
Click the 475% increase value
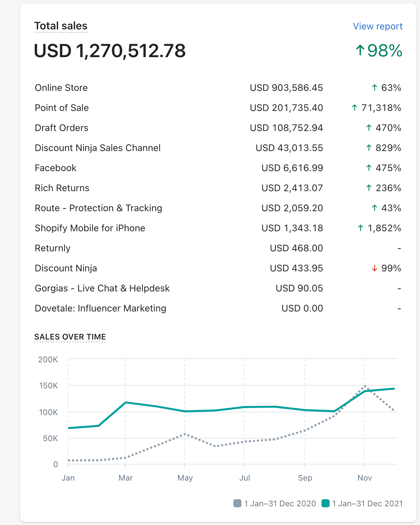tap(383, 168)
